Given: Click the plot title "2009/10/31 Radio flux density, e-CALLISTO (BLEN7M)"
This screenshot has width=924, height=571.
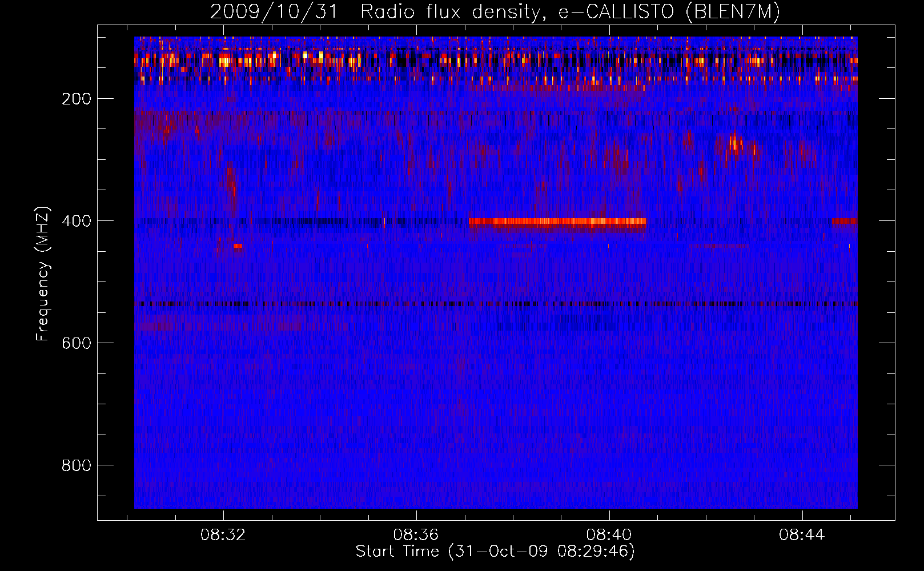Looking at the screenshot, I should 495,11.
